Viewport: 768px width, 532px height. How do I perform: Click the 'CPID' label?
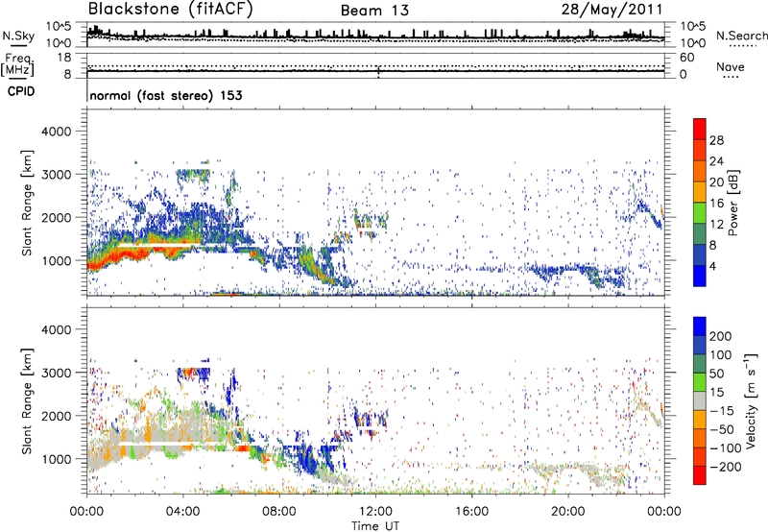pyautogui.click(x=21, y=91)
